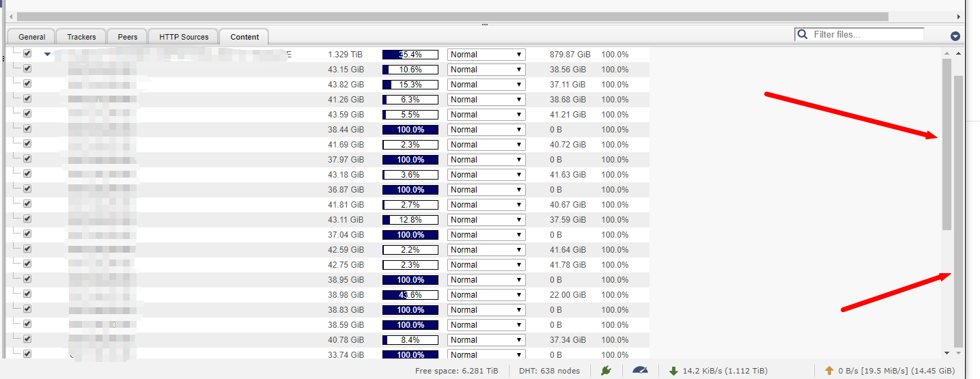Click the 8.4% progress cell
Screen dimensions: 980x379
[410, 340]
